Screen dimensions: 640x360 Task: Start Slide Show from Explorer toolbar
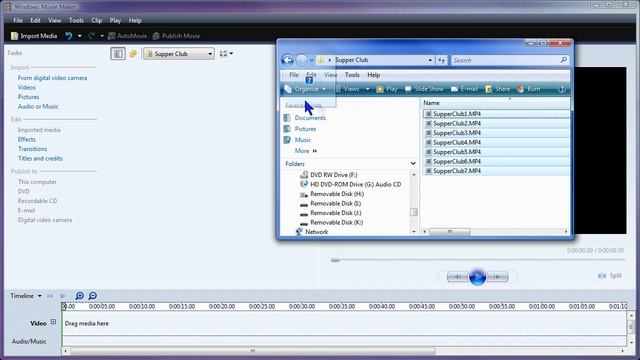pos(424,89)
